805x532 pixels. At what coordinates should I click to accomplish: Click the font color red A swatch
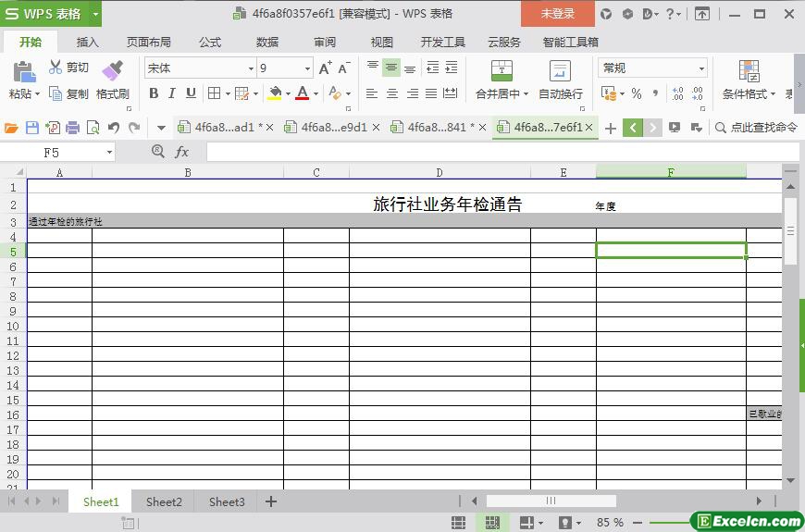click(302, 93)
